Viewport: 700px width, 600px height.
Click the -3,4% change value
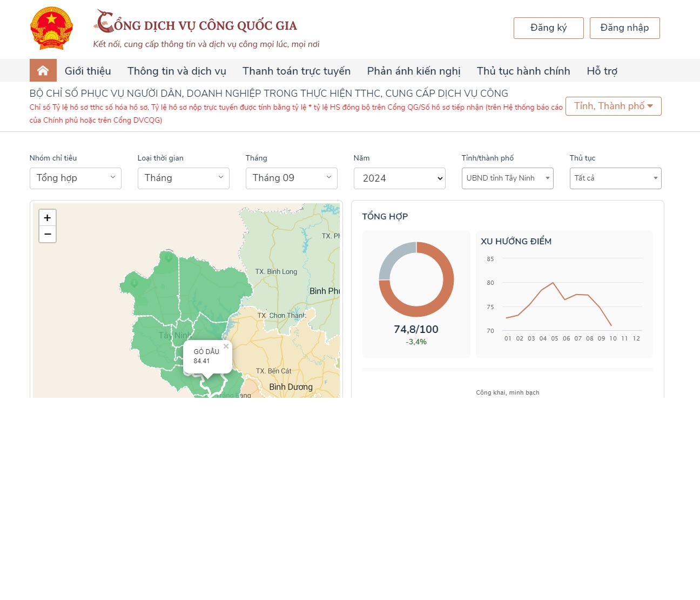coord(416,342)
